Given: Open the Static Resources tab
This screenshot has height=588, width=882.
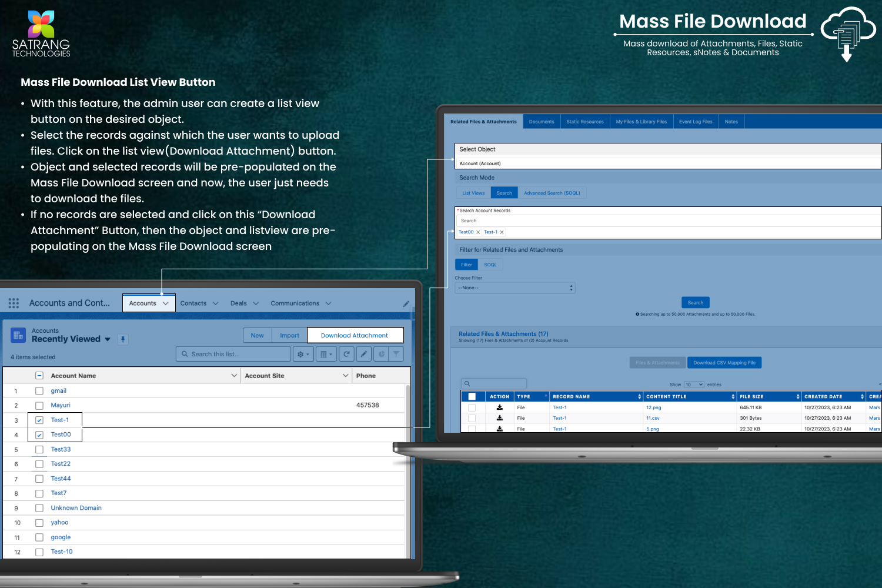Looking at the screenshot, I should click(584, 122).
